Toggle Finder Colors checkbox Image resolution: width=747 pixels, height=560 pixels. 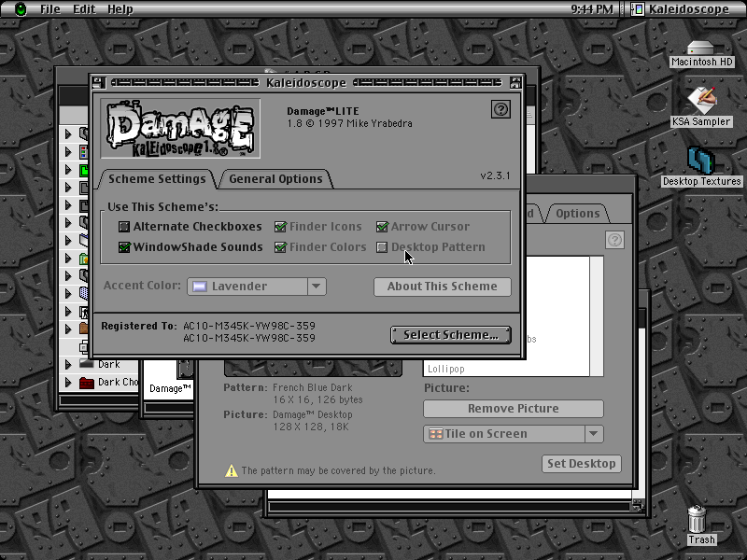(x=280, y=247)
